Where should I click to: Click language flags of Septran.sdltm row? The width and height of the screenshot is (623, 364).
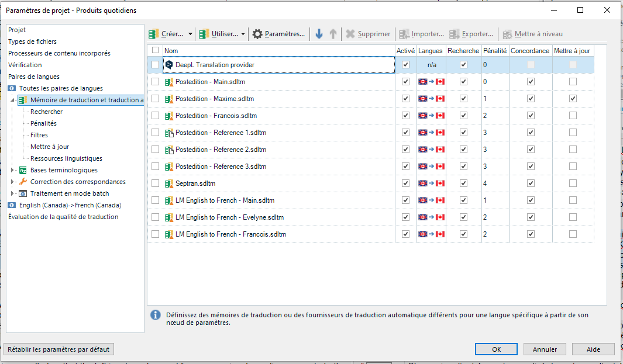[431, 183]
